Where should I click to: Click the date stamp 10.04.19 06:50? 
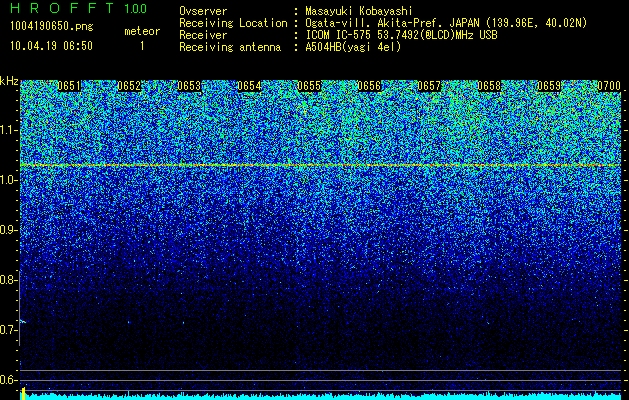[x=51, y=46]
